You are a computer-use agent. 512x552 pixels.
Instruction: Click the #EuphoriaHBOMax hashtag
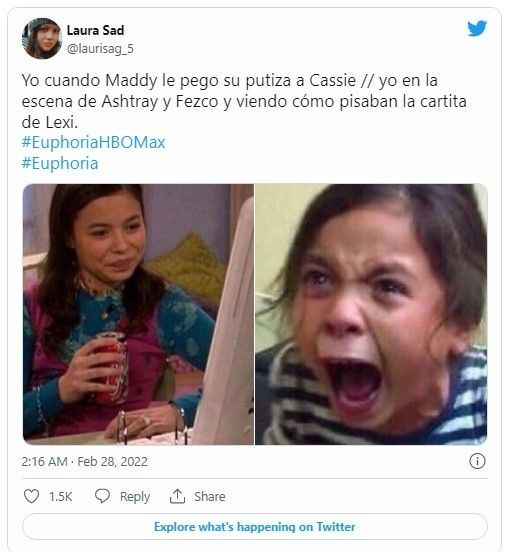pyautogui.click(x=93, y=143)
